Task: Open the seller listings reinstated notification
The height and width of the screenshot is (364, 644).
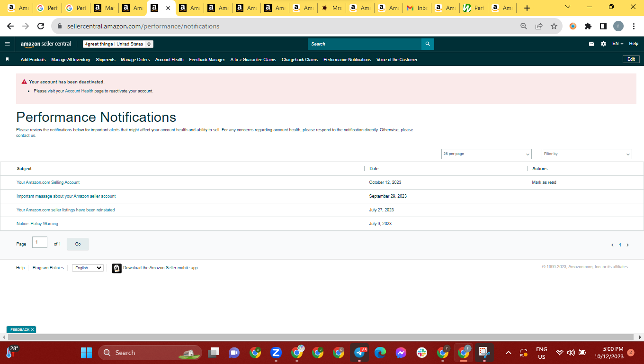Action: coord(65,210)
